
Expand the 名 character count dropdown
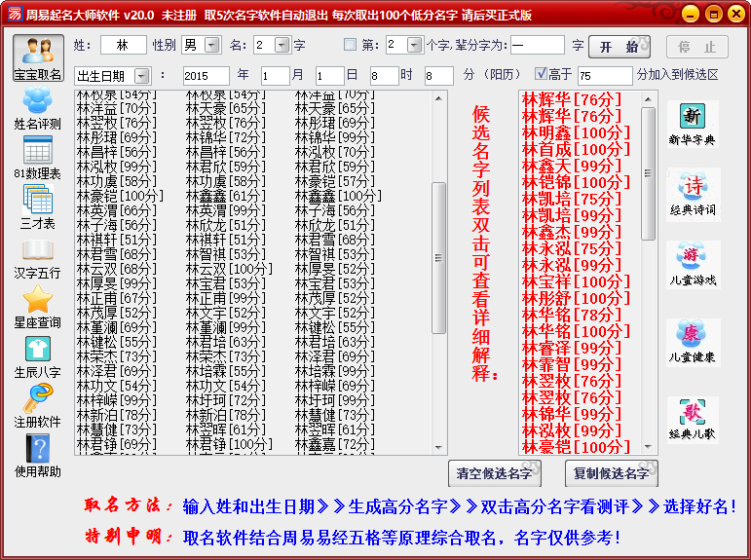coord(282,46)
